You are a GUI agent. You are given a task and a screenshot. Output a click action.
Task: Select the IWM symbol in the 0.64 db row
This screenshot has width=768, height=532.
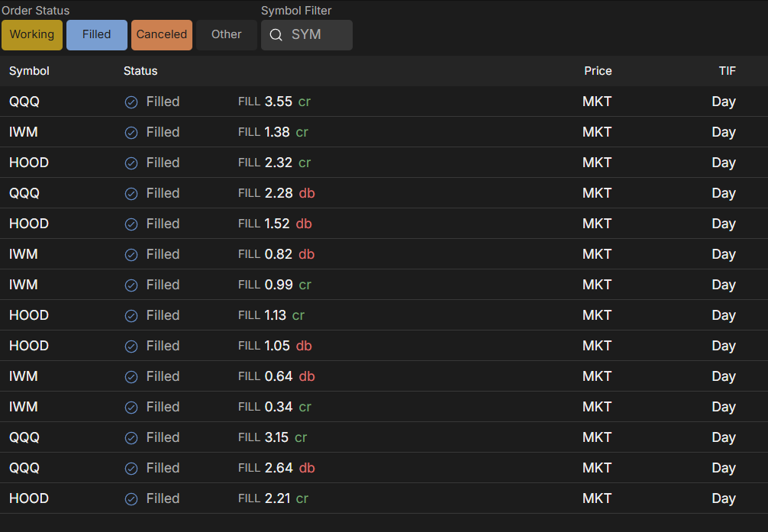click(x=24, y=376)
